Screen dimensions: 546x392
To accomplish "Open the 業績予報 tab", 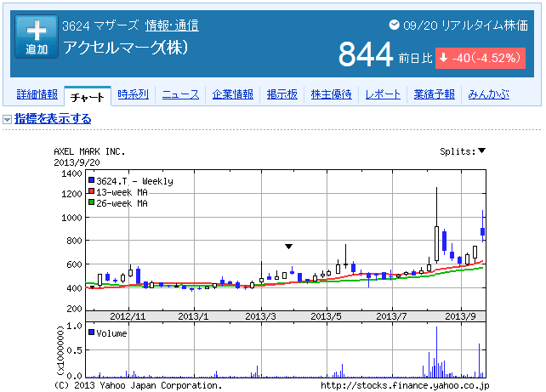I will pos(435,94).
